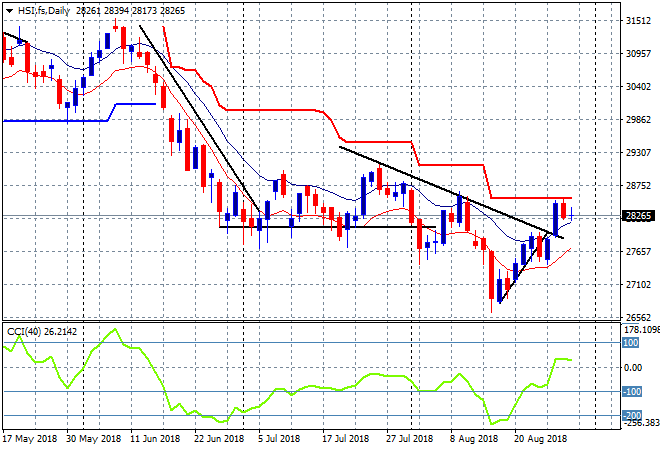
Task: Select the 27 Jul 2018 date label
Action: pos(410,439)
